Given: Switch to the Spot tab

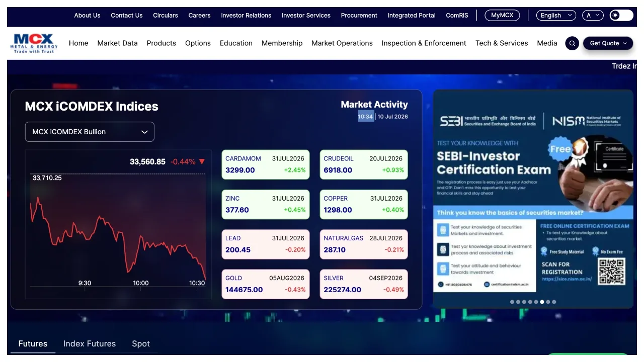Looking at the screenshot, I should tap(141, 344).
